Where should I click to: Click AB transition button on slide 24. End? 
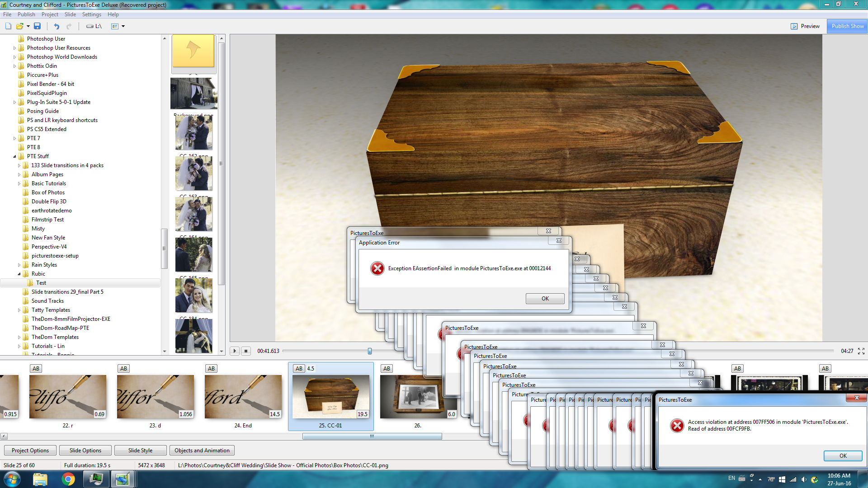(x=212, y=369)
